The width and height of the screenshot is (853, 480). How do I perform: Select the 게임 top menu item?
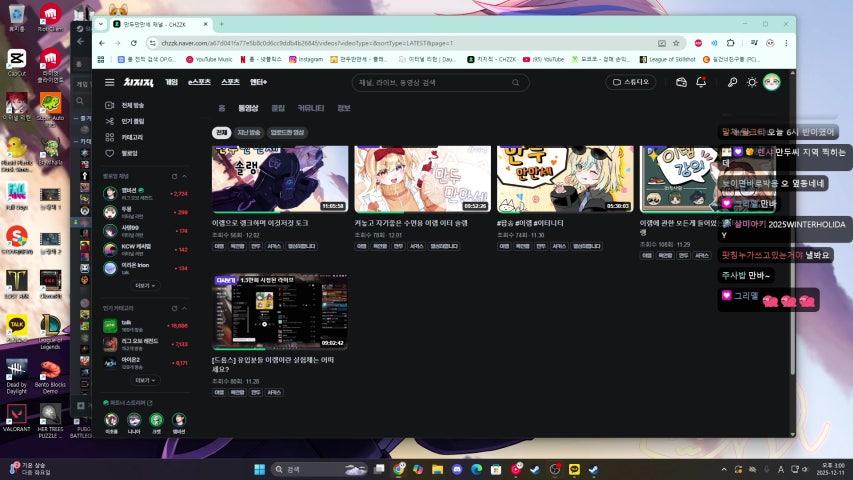point(171,82)
